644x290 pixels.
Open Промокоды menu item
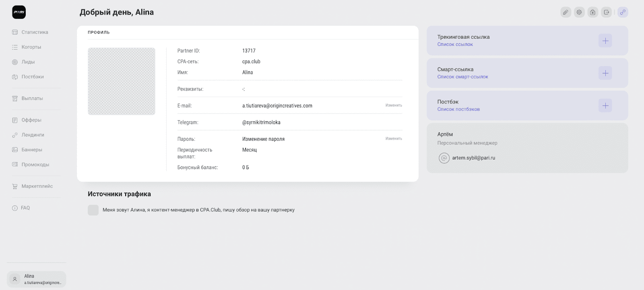pos(35,165)
